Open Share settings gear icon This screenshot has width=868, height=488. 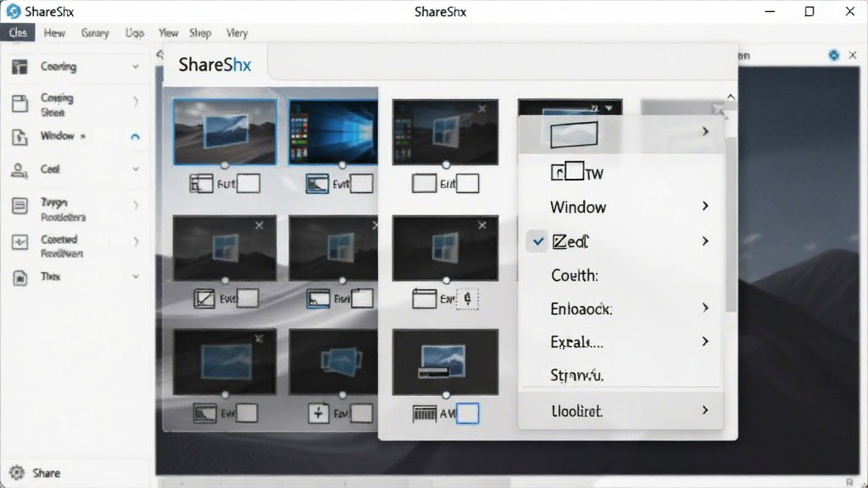tap(17, 473)
